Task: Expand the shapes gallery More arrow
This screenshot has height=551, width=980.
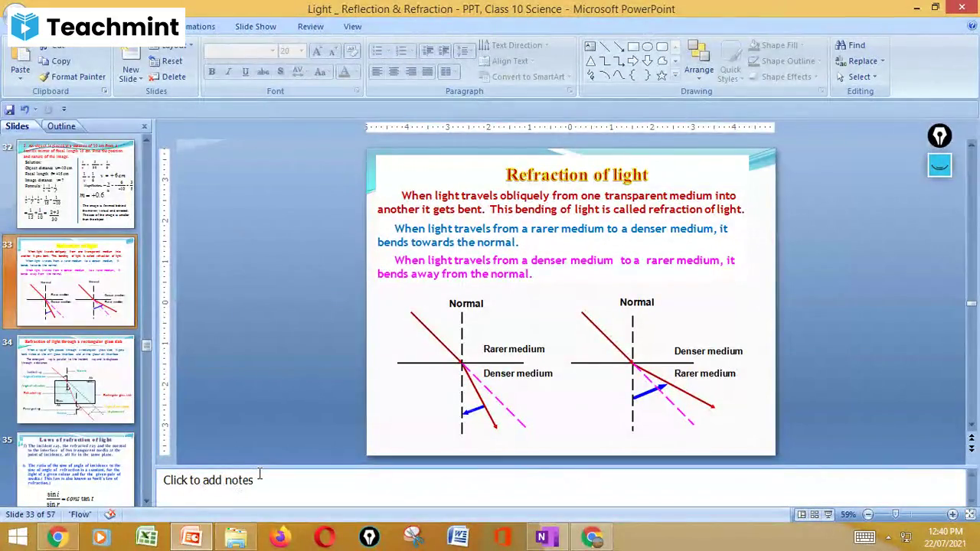Action: pyautogui.click(x=677, y=77)
